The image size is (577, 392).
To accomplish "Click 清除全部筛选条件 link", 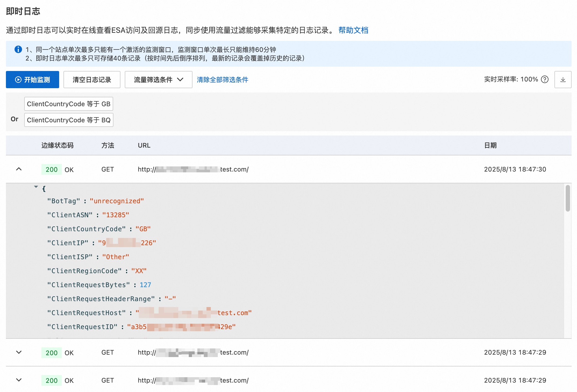I will tap(222, 80).
